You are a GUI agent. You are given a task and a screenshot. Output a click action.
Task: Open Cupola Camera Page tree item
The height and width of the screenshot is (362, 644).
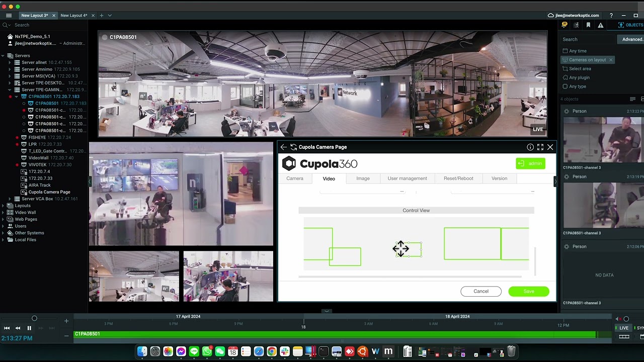(49, 192)
